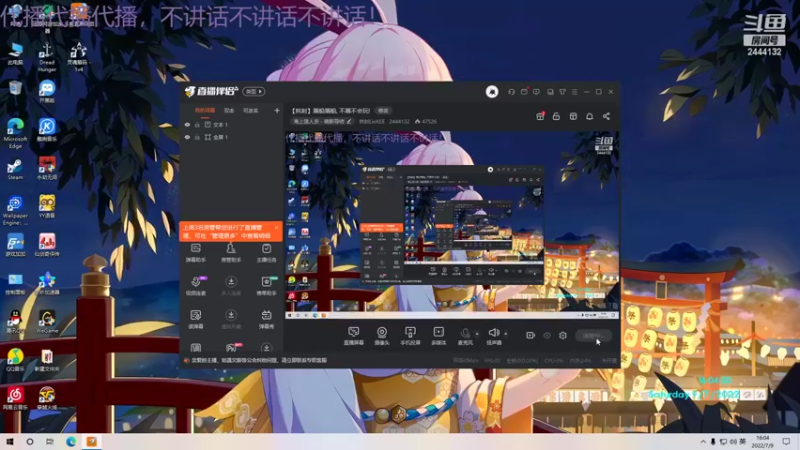The image size is (800, 450).
Task: Open the Windows notification center
Action: pyautogui.click(x=786, y=442)
